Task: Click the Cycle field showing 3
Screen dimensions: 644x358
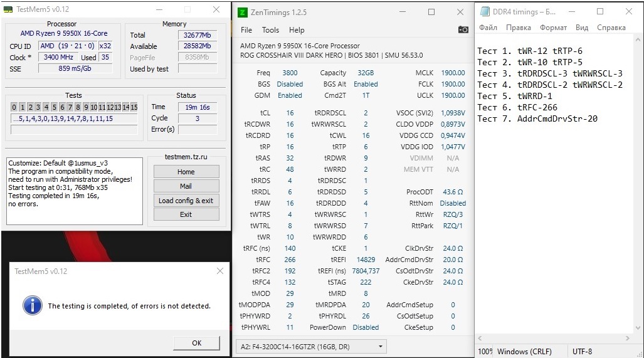Action: tap(197, 118)
